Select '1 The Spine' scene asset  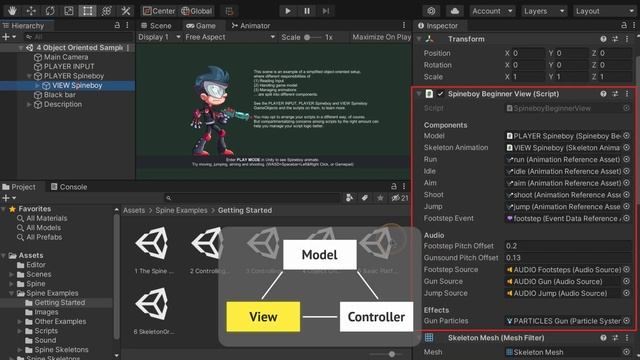[153, 250]
